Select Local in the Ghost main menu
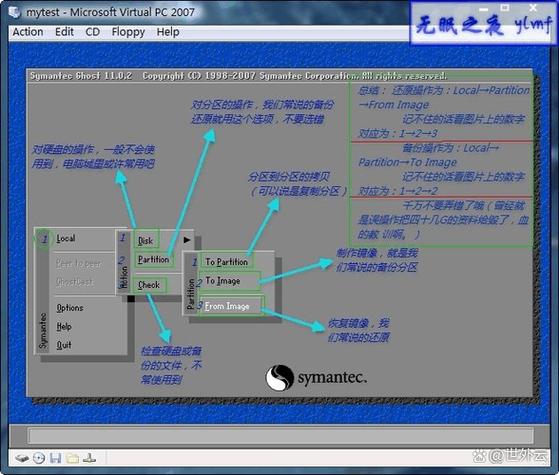This screenshot has width=559, height=475. pos(66,238)
